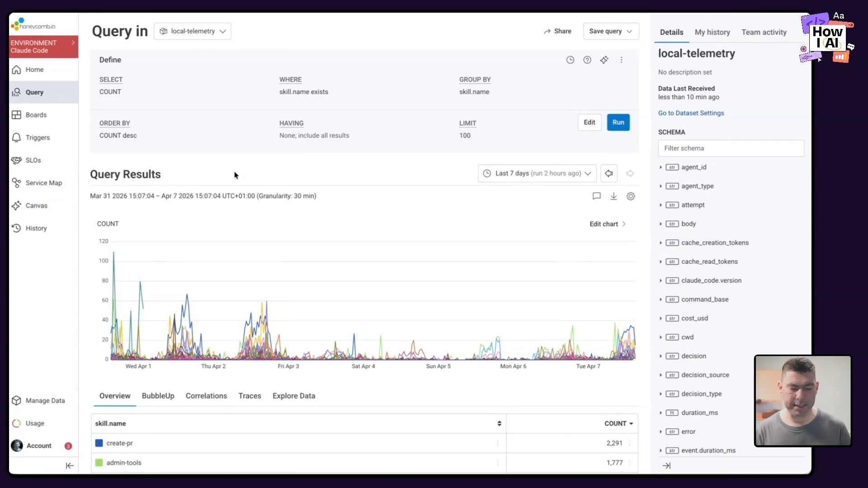Collapse the right schema panel arrow
The height and width of the screenshot is (488, 868).
click(x=666, y=465)
